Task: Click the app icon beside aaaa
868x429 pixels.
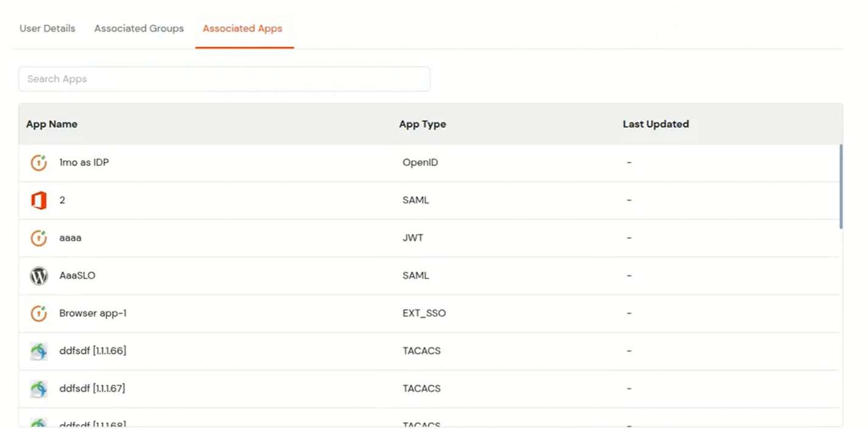Action: [39, 238]
